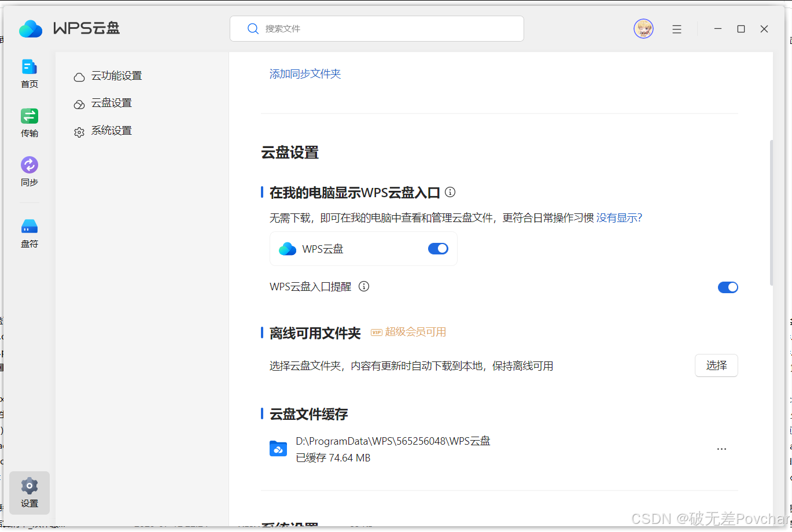This screenshot has height=532, width=792.
Task: Toggle the WPS云盘入口提醒 switch
Action: coord(728,287)
